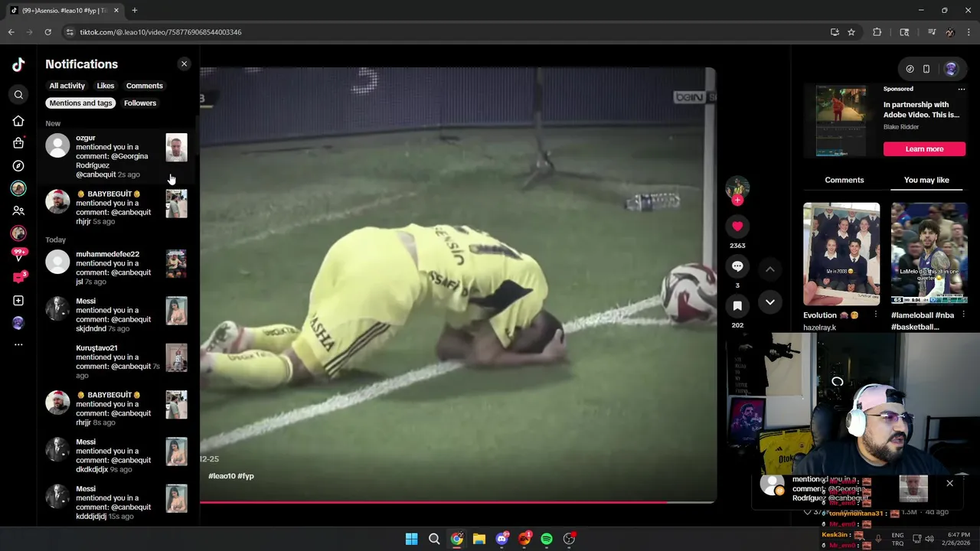The height and width of the screenshot is (551, 980).
Task: Click muhammedefee22's default avatar
Action: click(x=57, y=262)
